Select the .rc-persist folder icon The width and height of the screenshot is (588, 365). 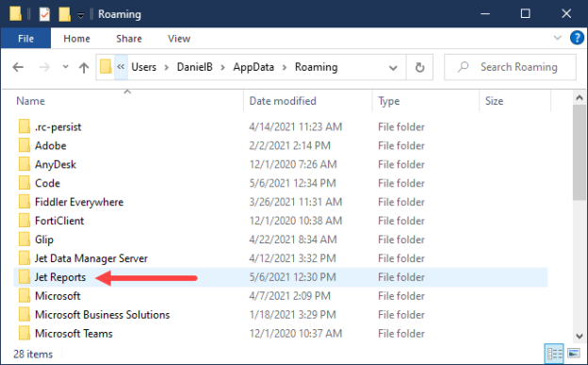pos(24,126)
